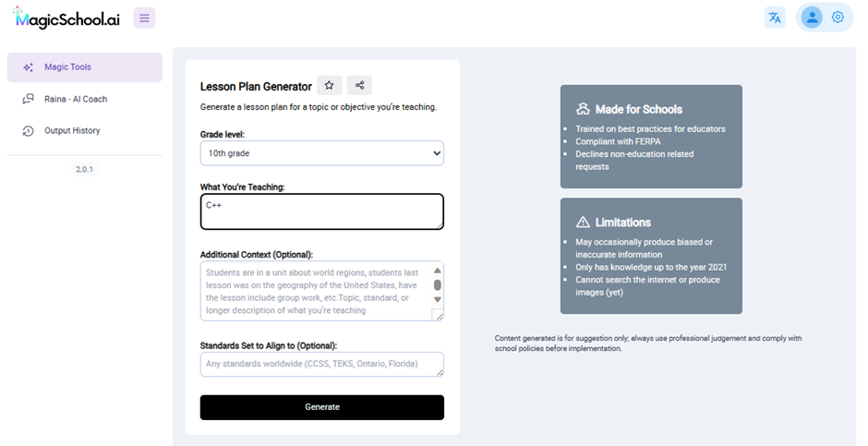Image resolution: width=868 pixels, height=446 pixels.
Task: Click the 'Standards Set to Align to (Optional):' label
Action: 269,346
